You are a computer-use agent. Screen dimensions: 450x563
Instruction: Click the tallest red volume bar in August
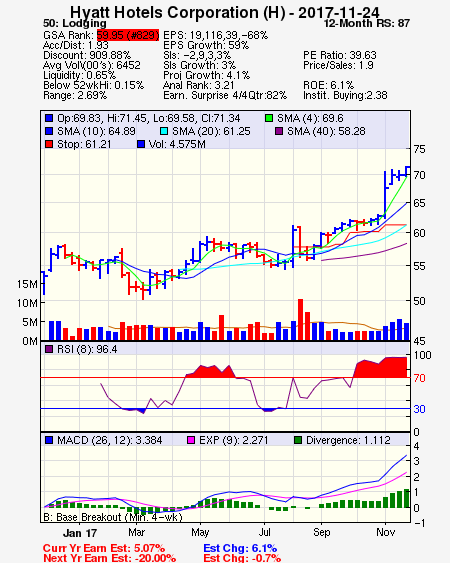pos(300,320)
